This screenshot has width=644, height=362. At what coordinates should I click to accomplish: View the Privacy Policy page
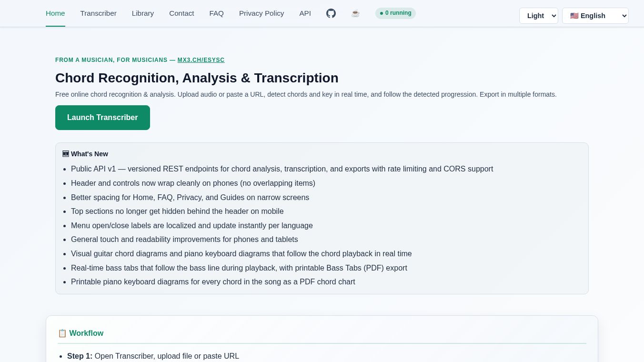(x=262, y=13)
